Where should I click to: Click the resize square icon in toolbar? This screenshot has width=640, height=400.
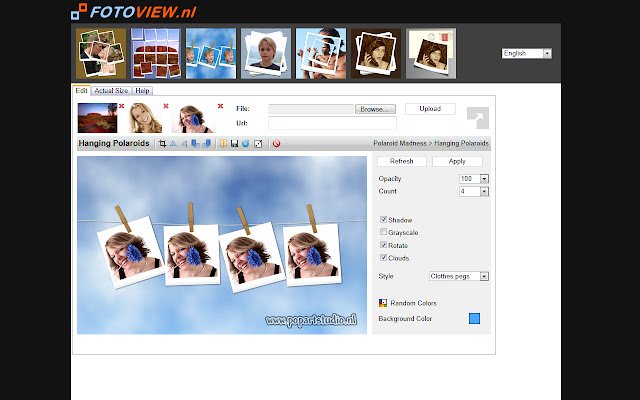tap(258, 144)
